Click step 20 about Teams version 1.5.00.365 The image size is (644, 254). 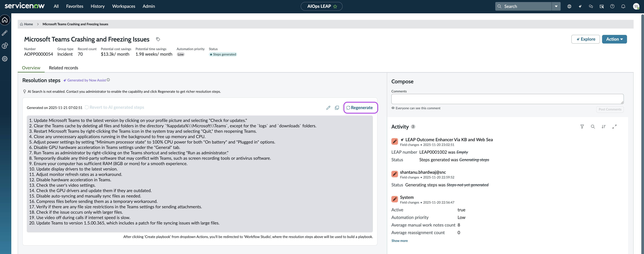pos(124,223)
